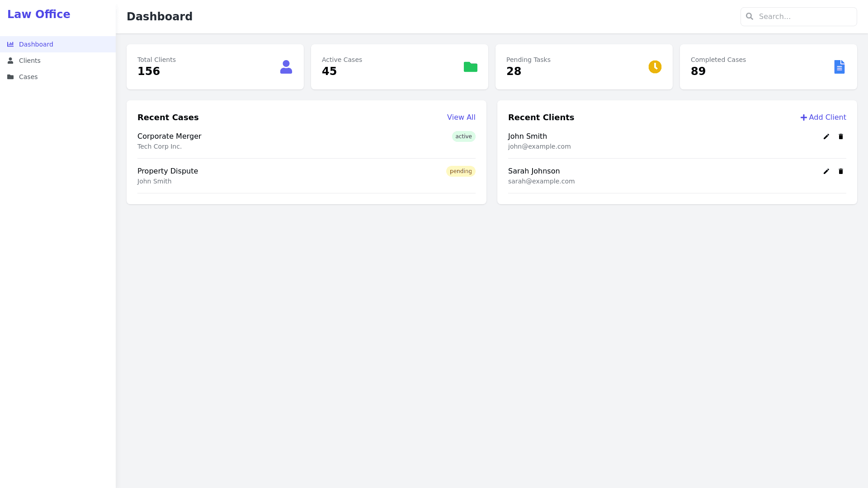
Task: Click the active status badge on Corporate Merger
Action: (x=463, y=136)
